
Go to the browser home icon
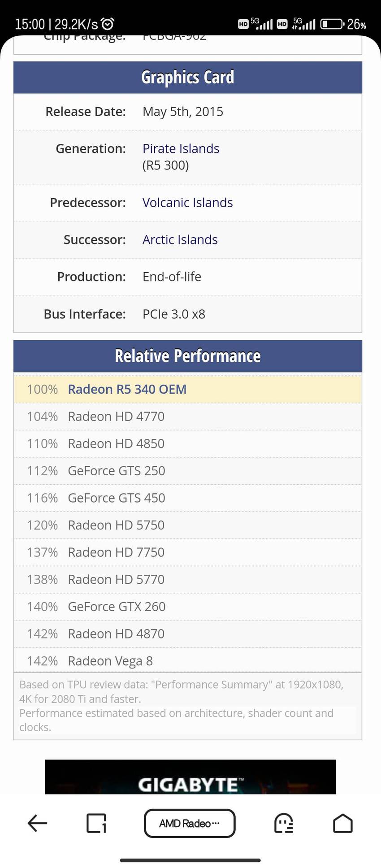point(343,823)
